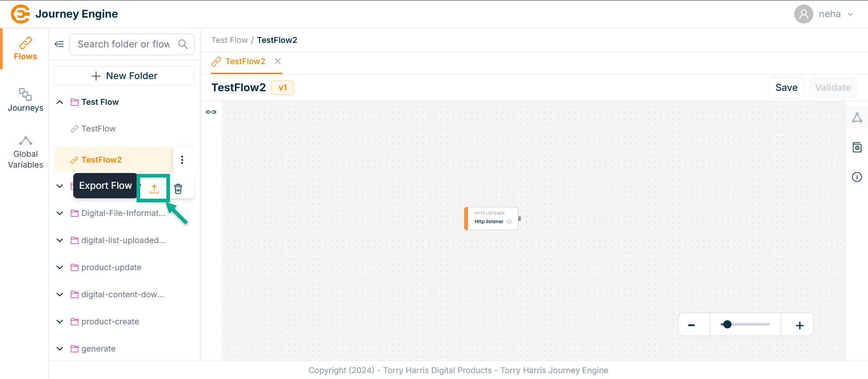Collapse the sidebar panel using arrow icon
The image size is (868, 379).
(59, 44)
